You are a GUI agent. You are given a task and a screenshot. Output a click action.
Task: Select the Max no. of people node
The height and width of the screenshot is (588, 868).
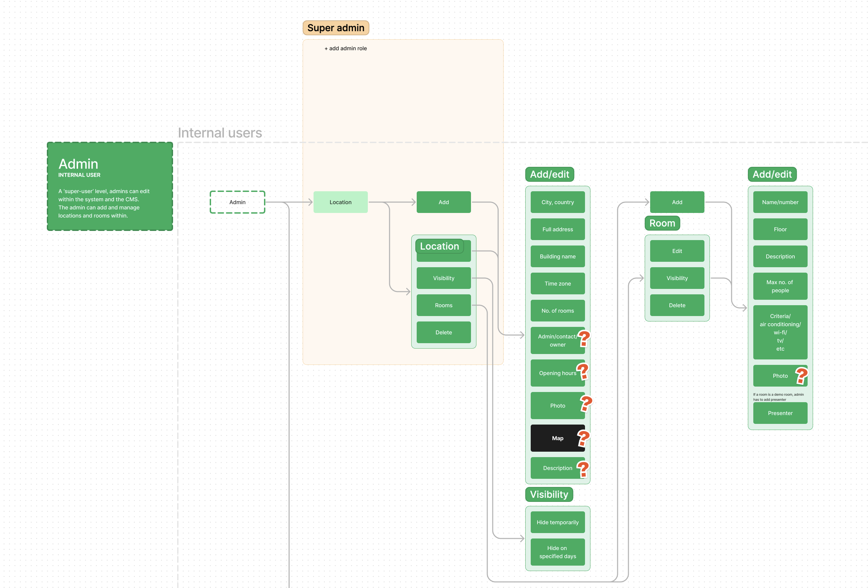pyautogui.click(x=780, y=286)
